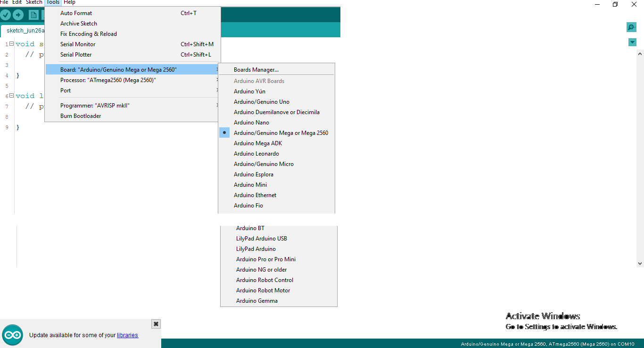Viewport: 644px width, 348px height.
Task: Open Boards Manager...
Action: (277, 70)
